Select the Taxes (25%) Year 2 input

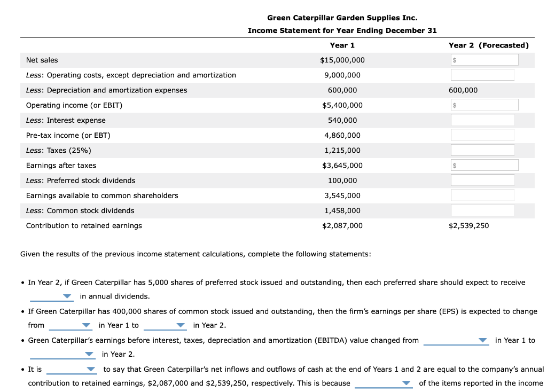coord(482,150)
